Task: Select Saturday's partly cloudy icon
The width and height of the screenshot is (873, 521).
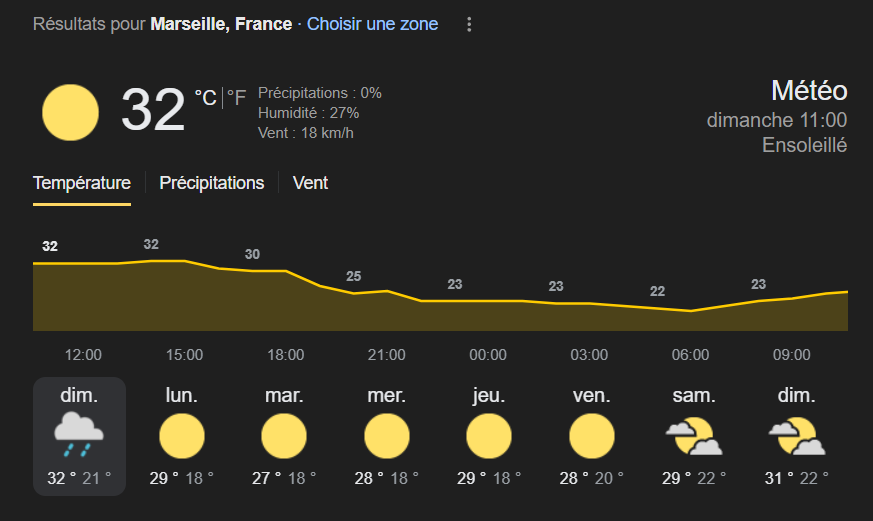Action: point(694,436)
